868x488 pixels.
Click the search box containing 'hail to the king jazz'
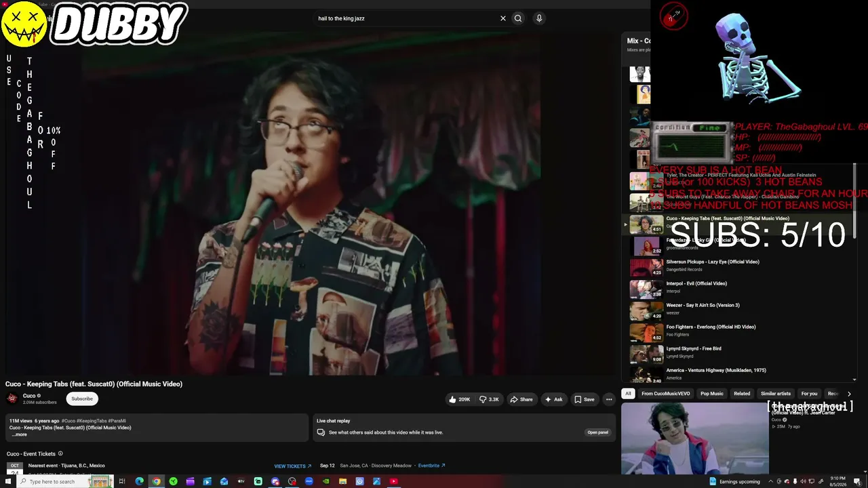click(407, 18)
